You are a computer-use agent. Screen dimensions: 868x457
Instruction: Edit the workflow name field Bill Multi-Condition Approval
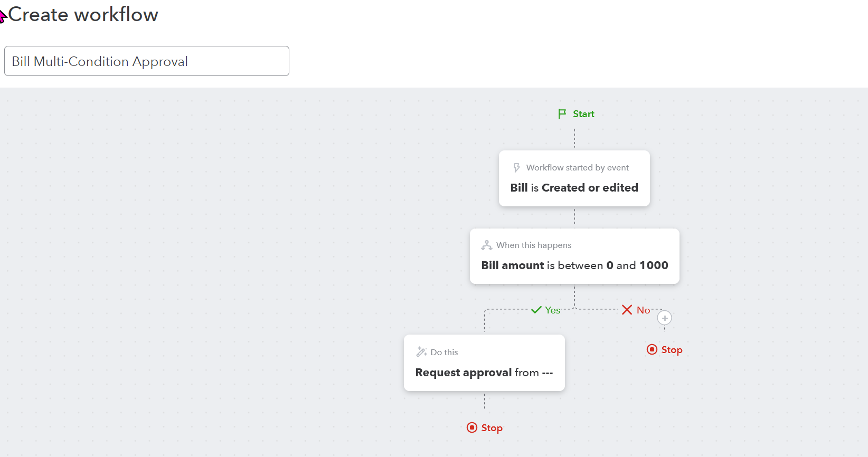click(147, 61)
